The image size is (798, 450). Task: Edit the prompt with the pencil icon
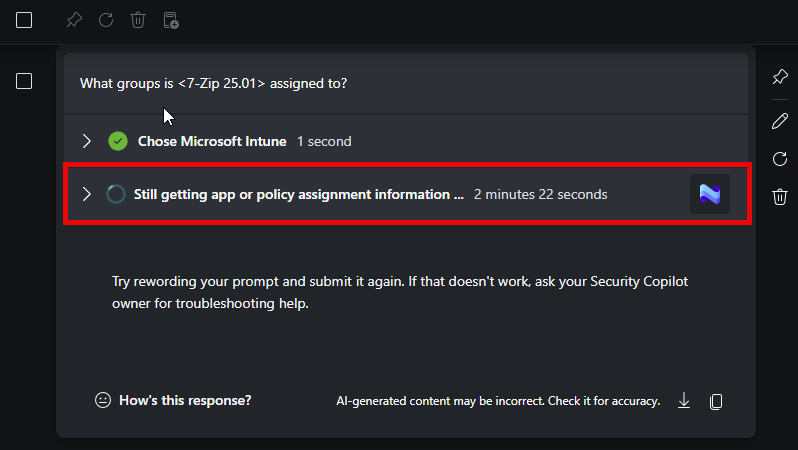[x=780, y=121]
